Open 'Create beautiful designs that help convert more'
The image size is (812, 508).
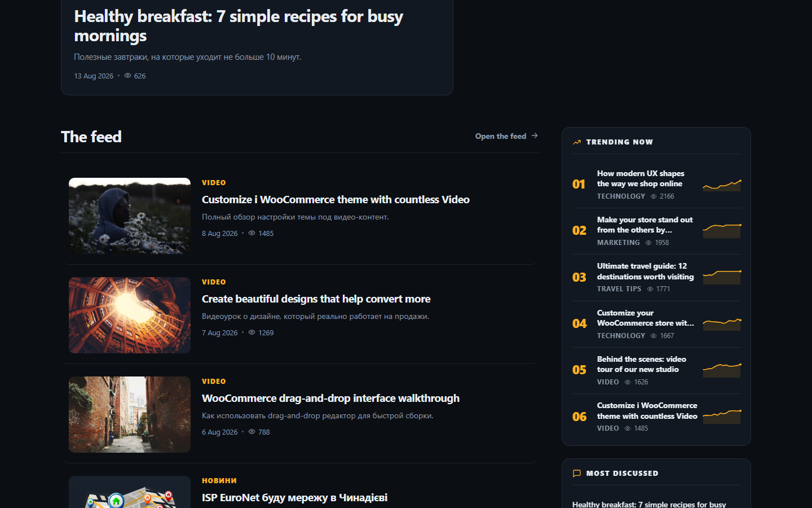[316, 299]
